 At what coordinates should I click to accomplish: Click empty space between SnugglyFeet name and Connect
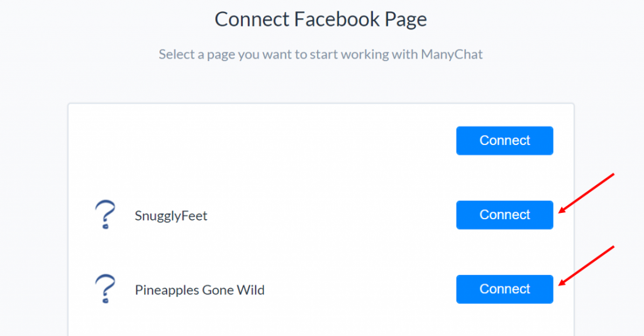(332, 215)
